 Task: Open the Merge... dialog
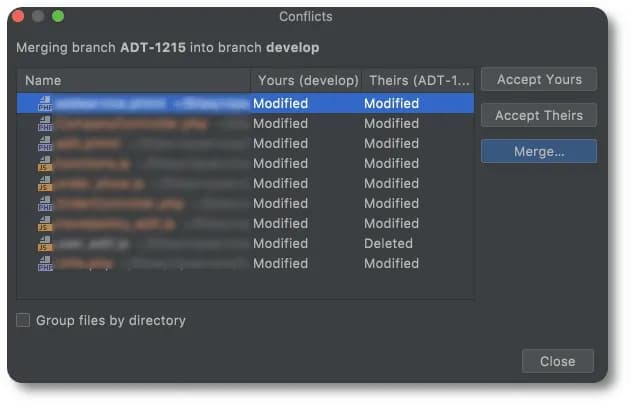pyautogui.click(x=539, y=151)
